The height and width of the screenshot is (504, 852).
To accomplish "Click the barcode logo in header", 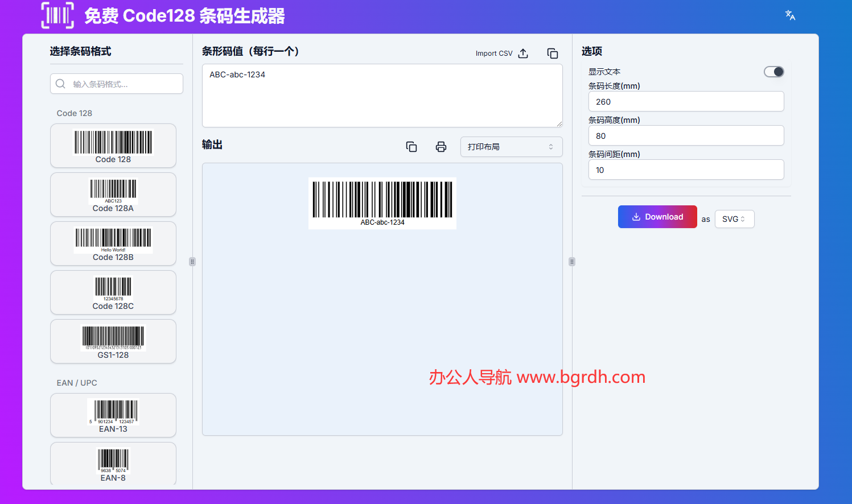I will pyautogui.click(x=57, y=15).
